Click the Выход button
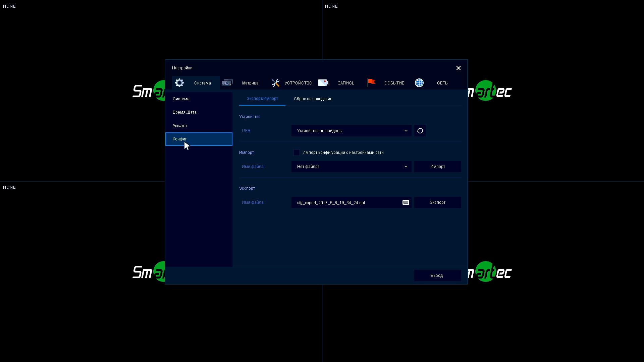 437,276
